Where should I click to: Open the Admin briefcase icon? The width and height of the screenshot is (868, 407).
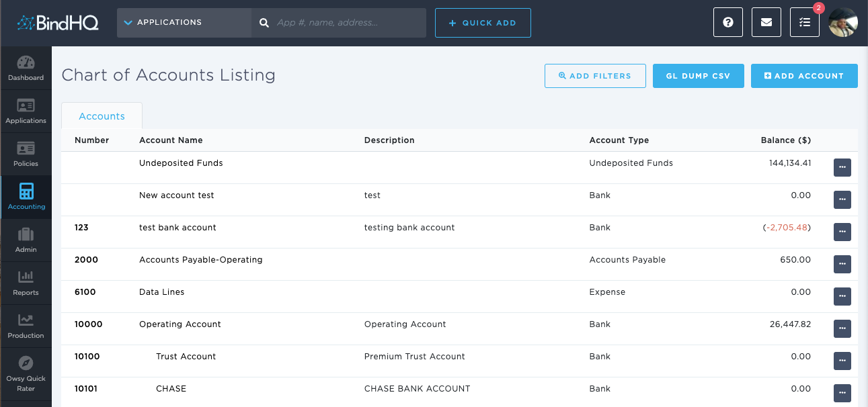tap(26, 235)
